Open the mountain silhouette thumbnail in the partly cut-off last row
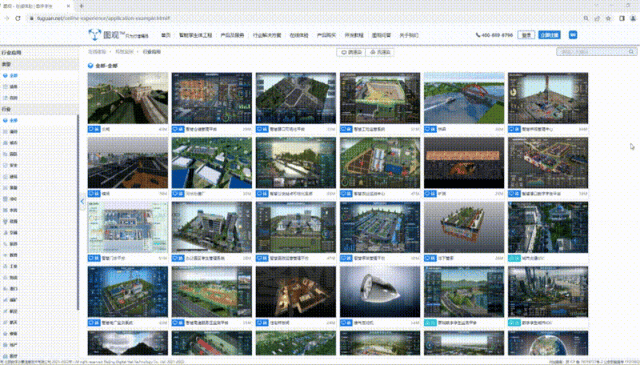Viewport: 640px width, 365px height. click(128, 343)
